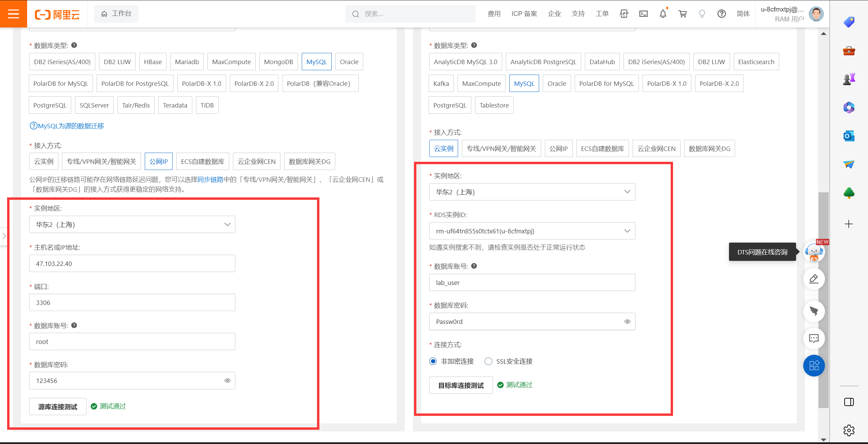
Task: Click the lightbulb tips icon
Action: (702, 14)
